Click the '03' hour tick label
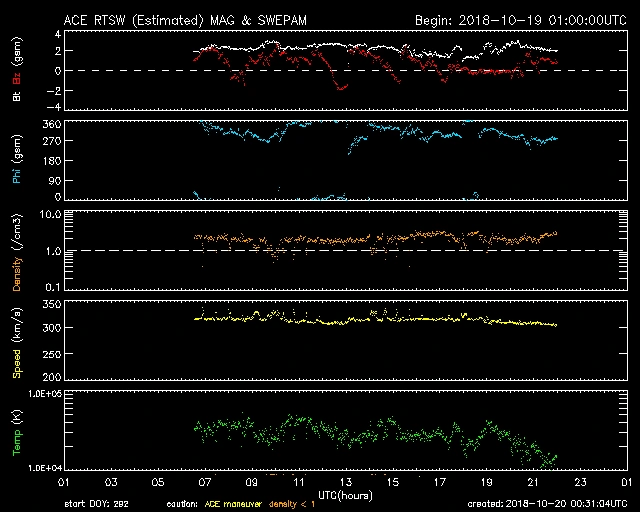 [111, 483]
